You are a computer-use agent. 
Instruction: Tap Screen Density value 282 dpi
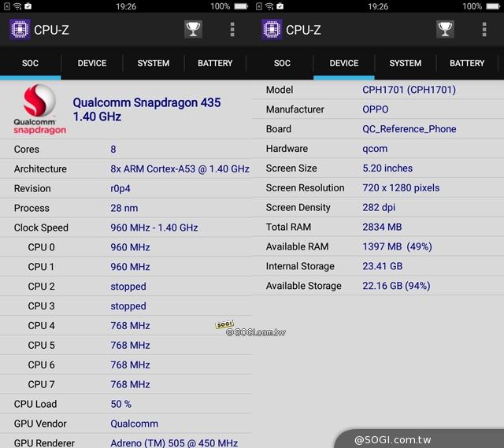pos(379,208)
